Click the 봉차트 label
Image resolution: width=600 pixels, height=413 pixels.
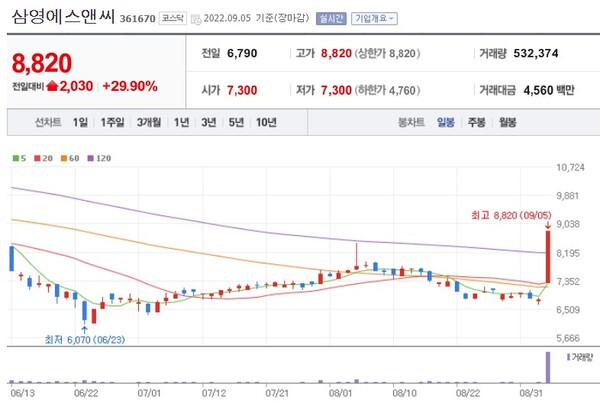[411, 122]
